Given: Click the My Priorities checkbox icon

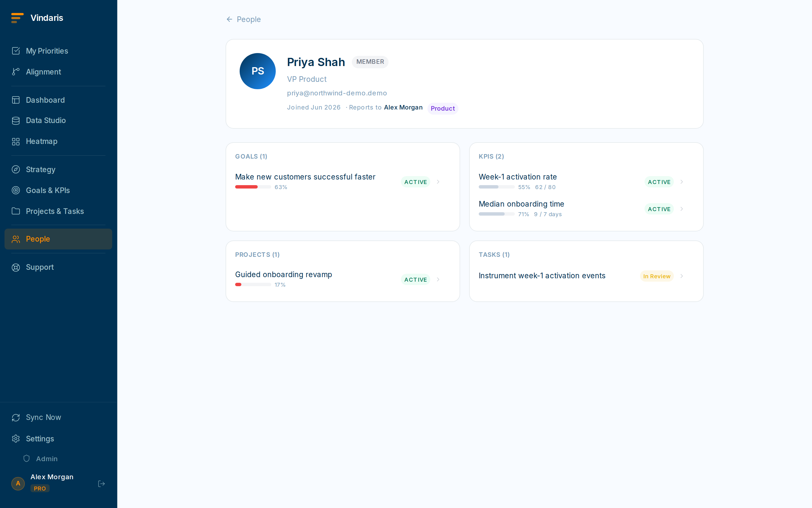Looking at the screenshot, I should [16, 51].
